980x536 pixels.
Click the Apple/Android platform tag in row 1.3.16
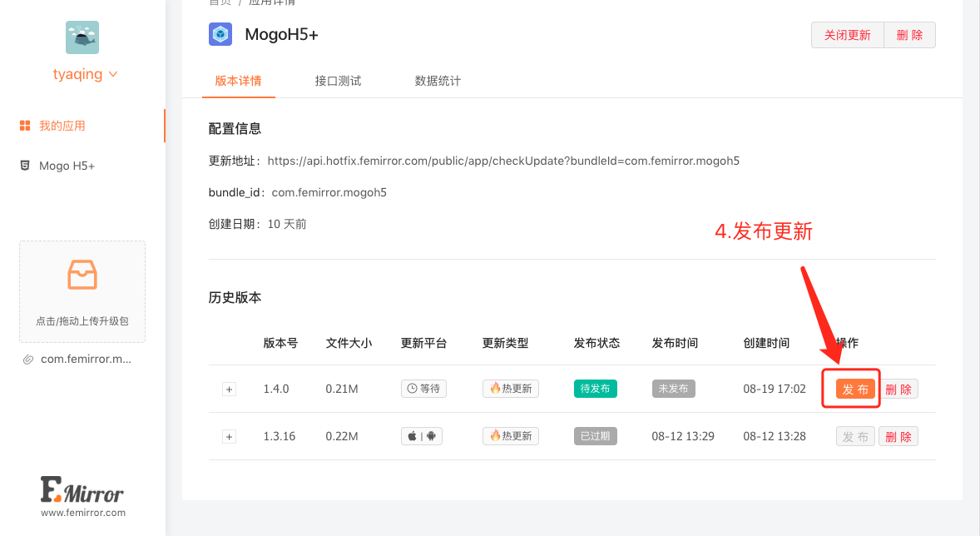pos(422,436)
